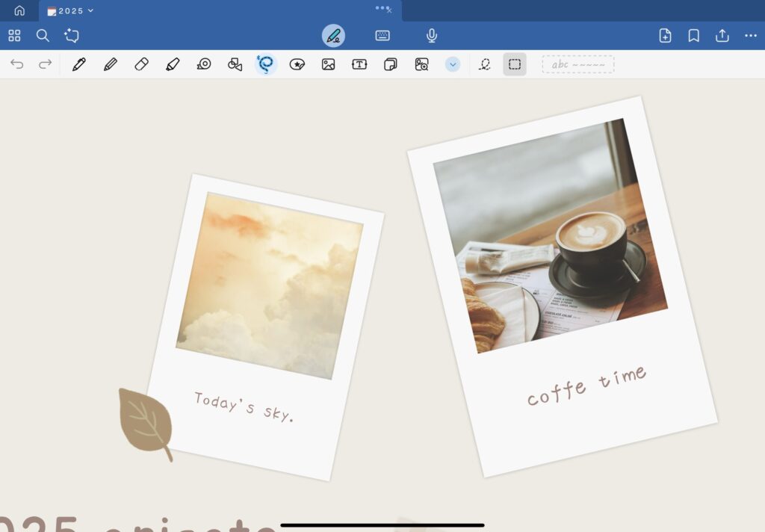Expand more tools with the blue chevron
Viewport: 765px width, 532px height.
pyautogui.click(x=453, y=64)
